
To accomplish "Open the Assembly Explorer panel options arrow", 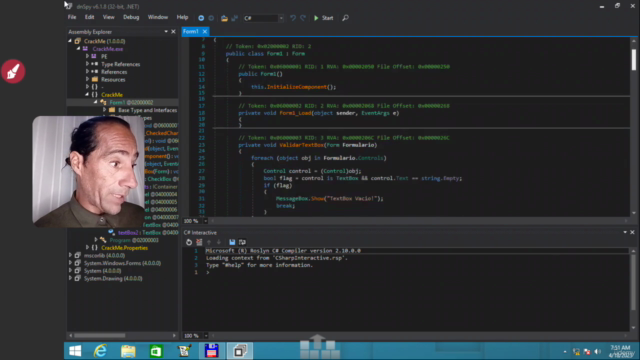I will (x=166, y=31).
